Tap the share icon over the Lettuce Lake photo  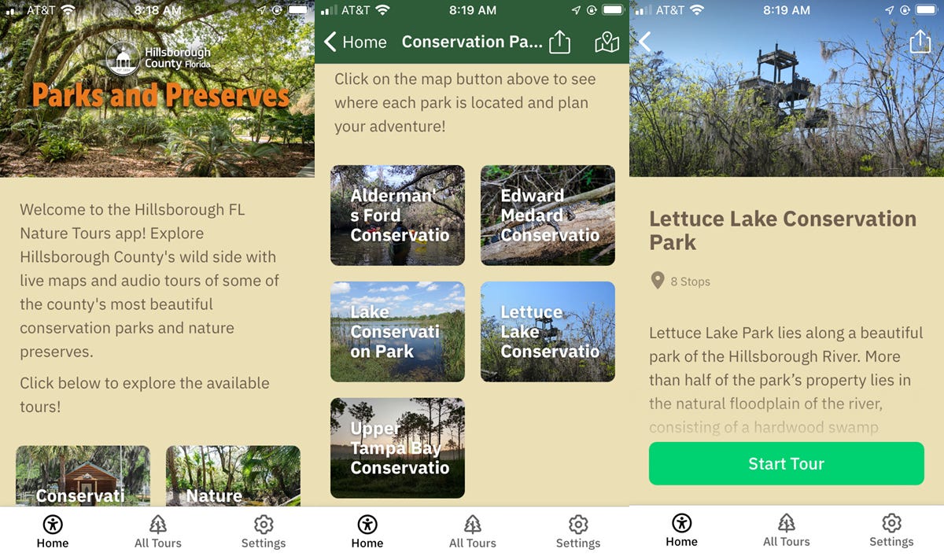pos(920,41)
